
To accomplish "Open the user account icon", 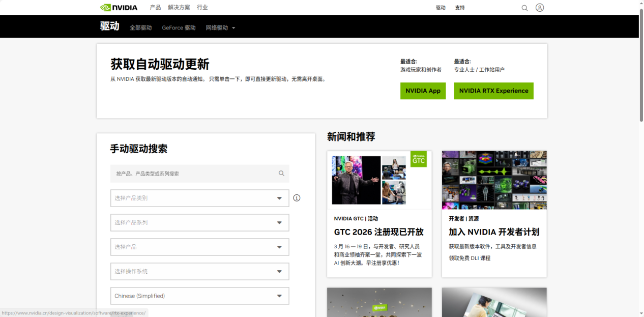I will click(x=540, y=8).
